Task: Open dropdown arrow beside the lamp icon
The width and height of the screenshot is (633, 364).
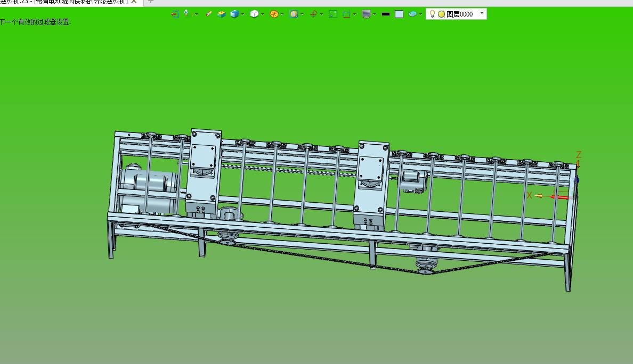Action: click(x=196, y=14)
